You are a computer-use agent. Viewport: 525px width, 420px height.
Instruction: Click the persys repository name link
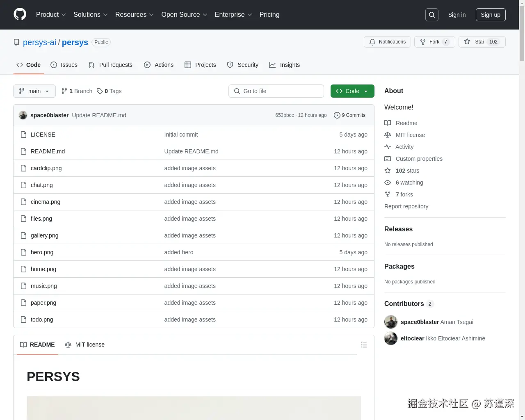pos(75,42)
